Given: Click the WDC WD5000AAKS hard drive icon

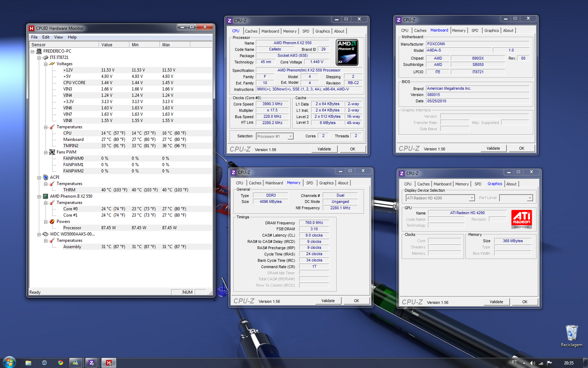Looking at the screenshot, I should [x=46, y=234].
